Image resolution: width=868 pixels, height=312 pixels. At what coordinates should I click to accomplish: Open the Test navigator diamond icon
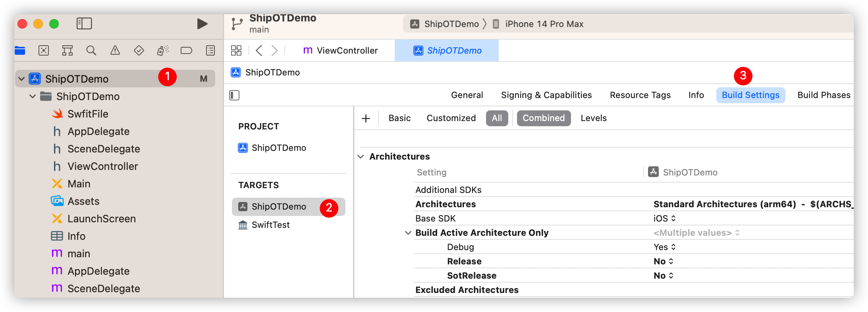(139, 50)
